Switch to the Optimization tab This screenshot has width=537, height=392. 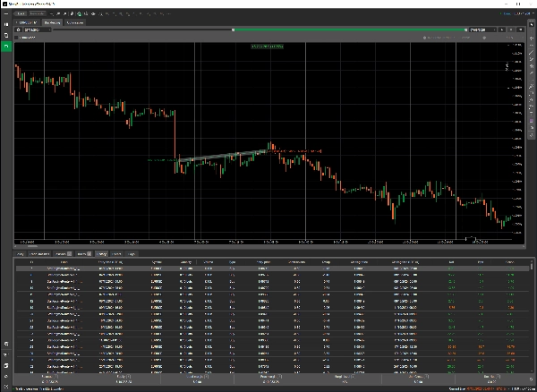coord(74,22)
